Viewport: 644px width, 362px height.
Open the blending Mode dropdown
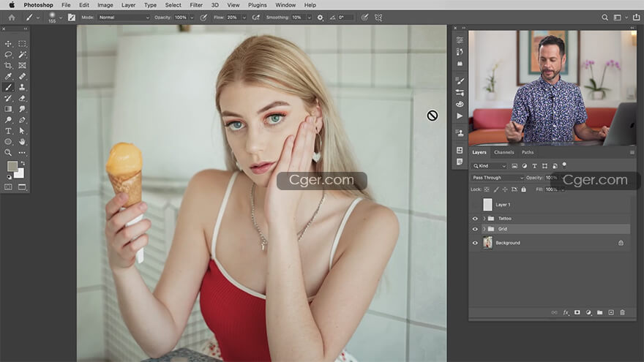[x=124, y=18]
